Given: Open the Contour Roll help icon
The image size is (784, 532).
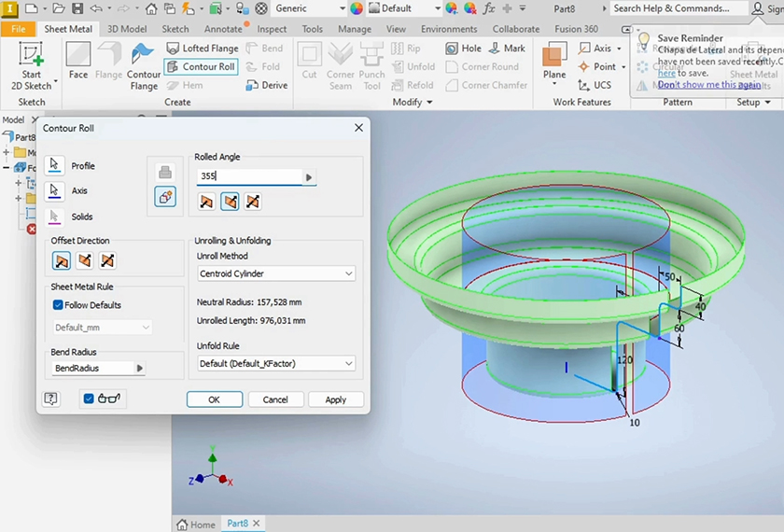Looking at the screenshot, I should [51, 399].
